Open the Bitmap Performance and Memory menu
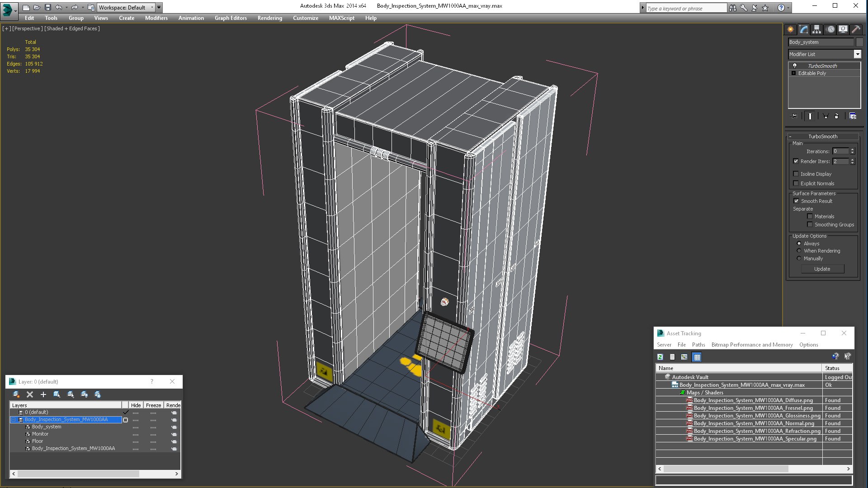This screenshot has height=488, width=868. (752, 345)
